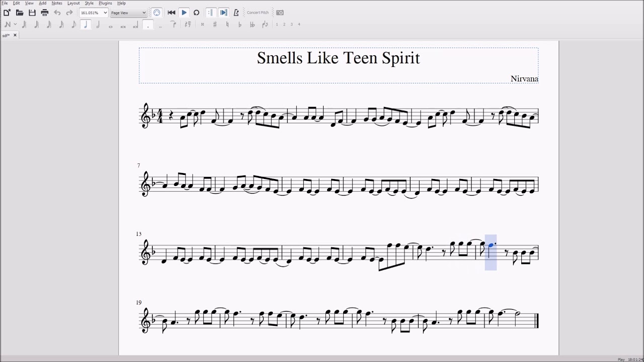Image resolution: width=644 pixels, height=362 pixels.
Task: Select voice 3
Action: (x=291, y=24)
